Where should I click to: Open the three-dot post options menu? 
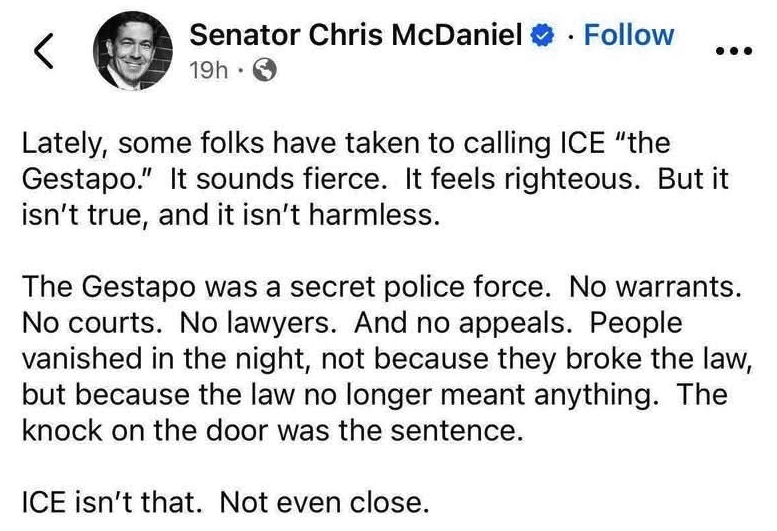coord(739,51)
